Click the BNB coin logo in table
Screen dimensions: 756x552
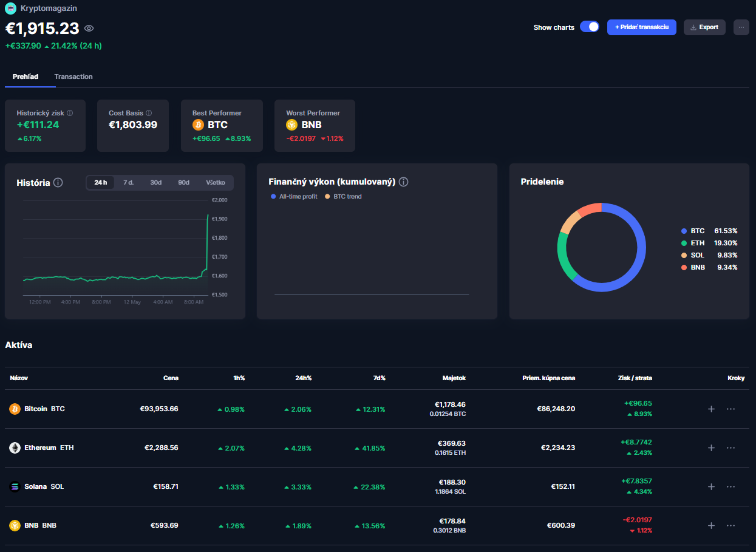(x=15, y=526)
